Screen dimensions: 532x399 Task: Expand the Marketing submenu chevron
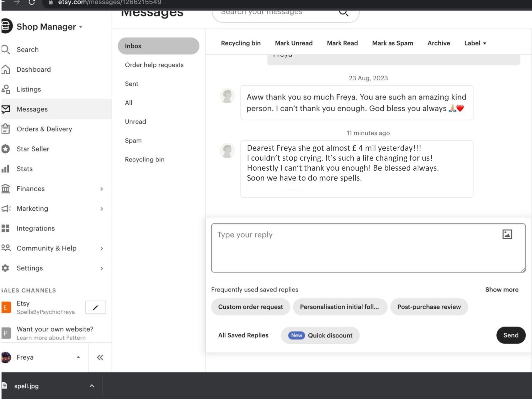(x=102, y=209)
